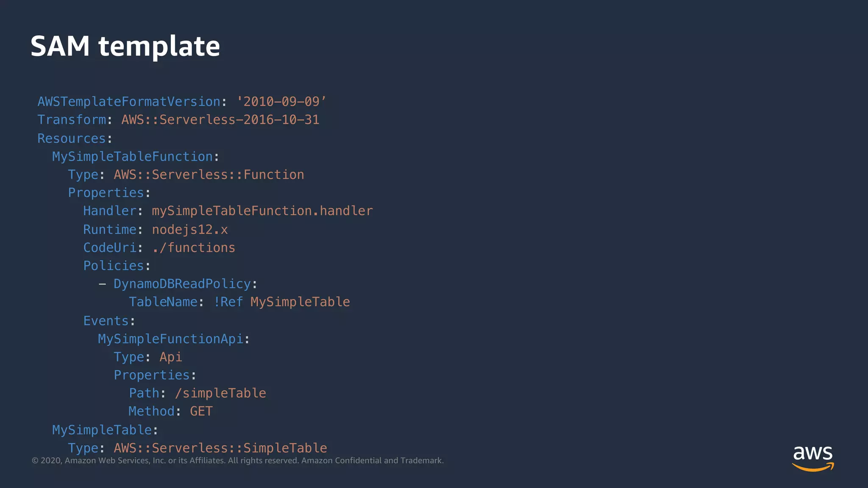Click the 'Resources' key
The image size is (868, 488).
72,139
